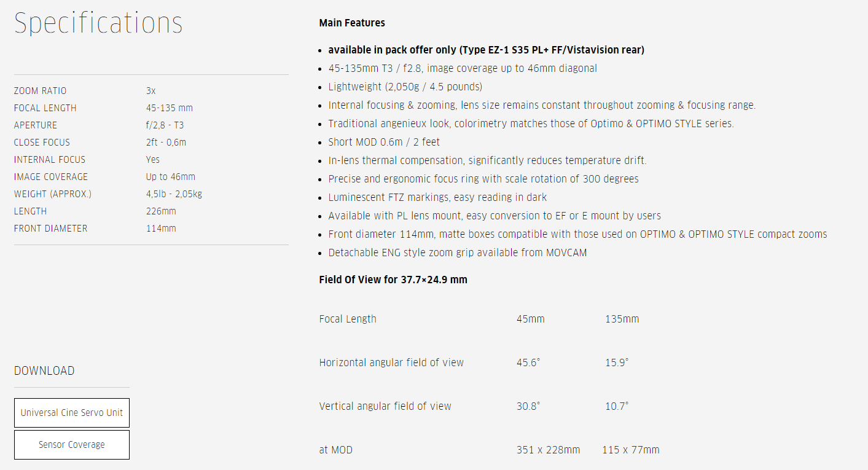Select the 45-135 mm focal length value

pyautogui.click(x=170, y=108)
